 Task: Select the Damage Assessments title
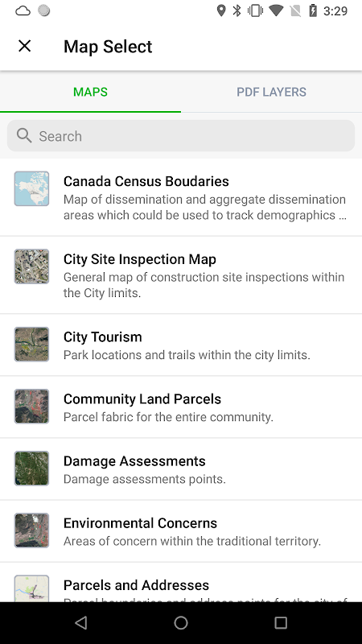click(134, 460)
